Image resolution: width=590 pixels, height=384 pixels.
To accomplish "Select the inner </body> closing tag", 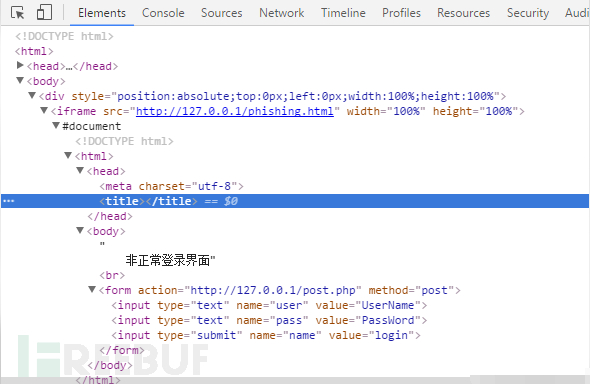I will (110, 365).
